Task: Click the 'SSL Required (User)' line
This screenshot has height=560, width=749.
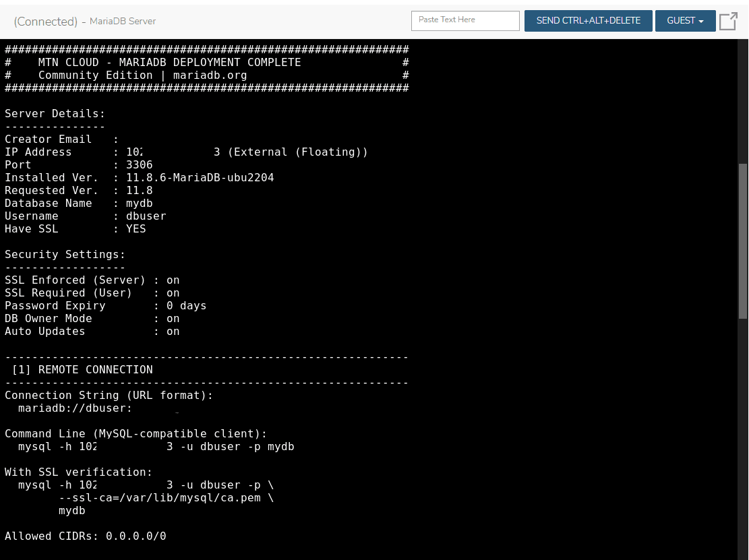Action: 92,293
